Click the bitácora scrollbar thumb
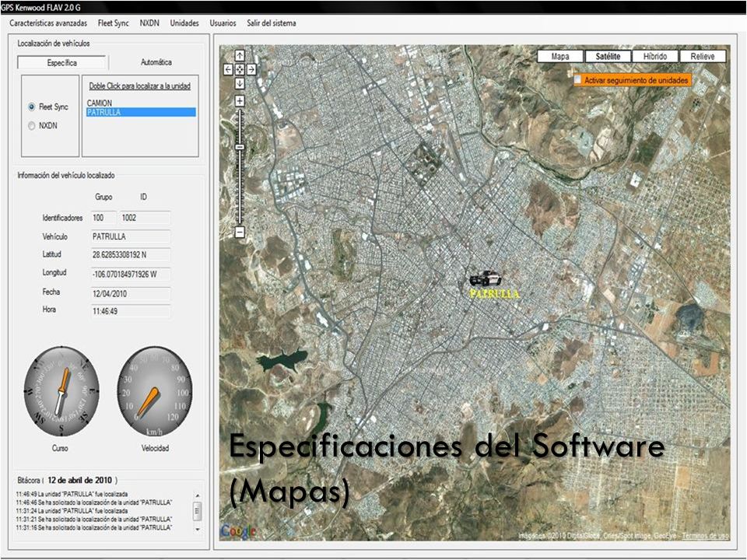Screen dimensions: 747x560 [197, 512]
